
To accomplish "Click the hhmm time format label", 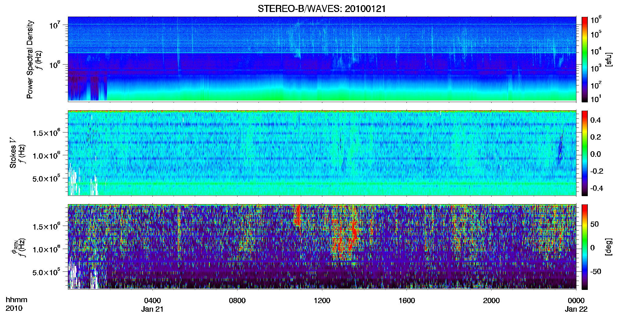I will point(16,300).
